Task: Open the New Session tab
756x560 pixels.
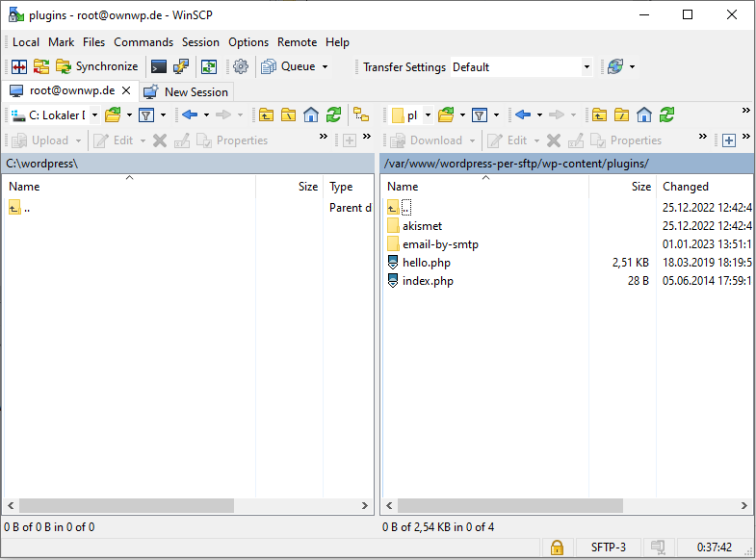Action: coord(186,92)
